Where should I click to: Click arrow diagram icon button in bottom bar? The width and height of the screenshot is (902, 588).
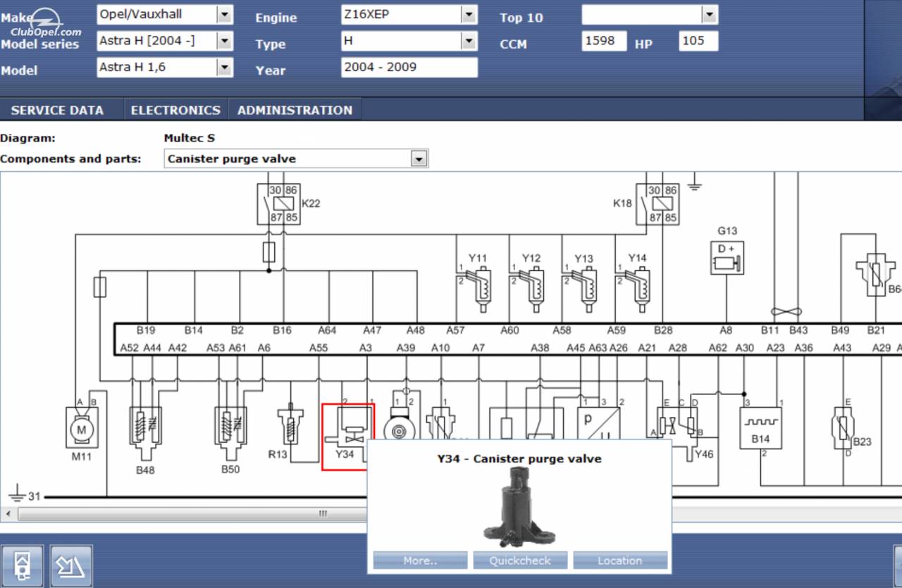coord(71,566)
